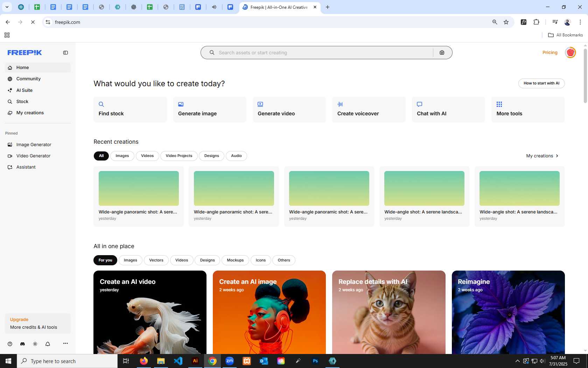Open the media control icon in toolbar
This screenshot has width=588, height=368.
pos(555,22)
